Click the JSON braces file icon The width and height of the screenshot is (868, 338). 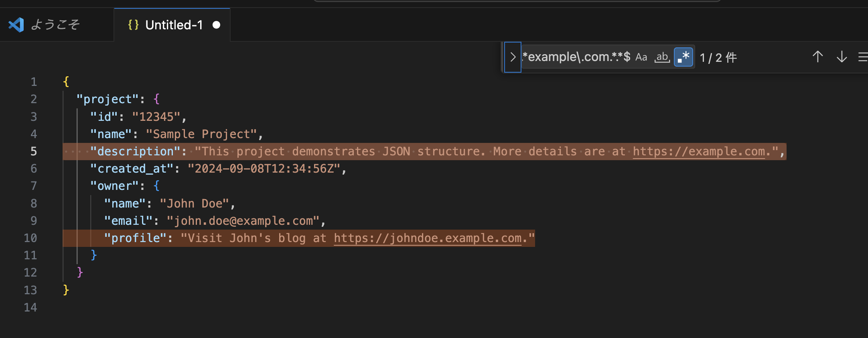click(133, 25)
